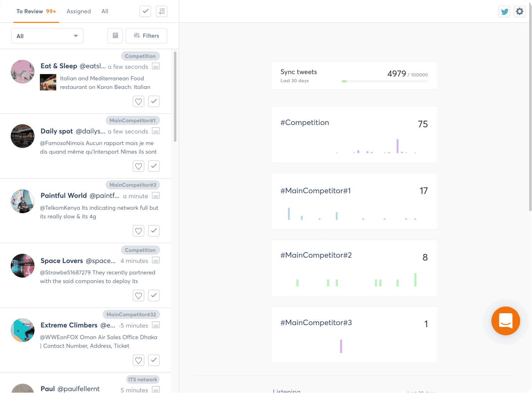The height and width of the screenshot is (393, 532).
Task: Click the Sync tweets progress bar
Action: pyautogui.click(x=385, y=81)
